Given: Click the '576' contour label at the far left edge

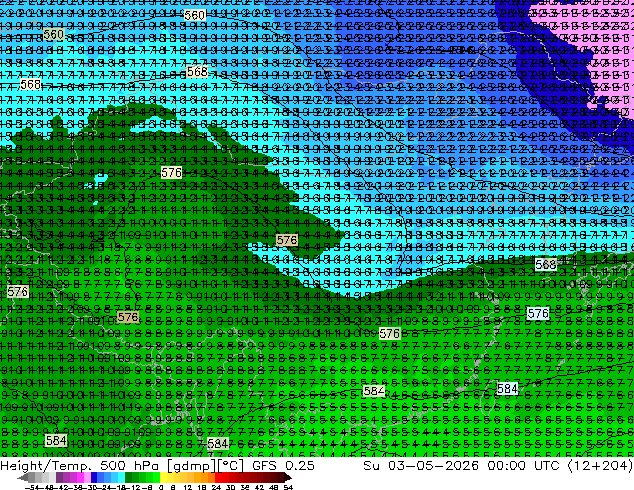Looking at the screenshot, I should pyautogui.click(x=17, y=291).
